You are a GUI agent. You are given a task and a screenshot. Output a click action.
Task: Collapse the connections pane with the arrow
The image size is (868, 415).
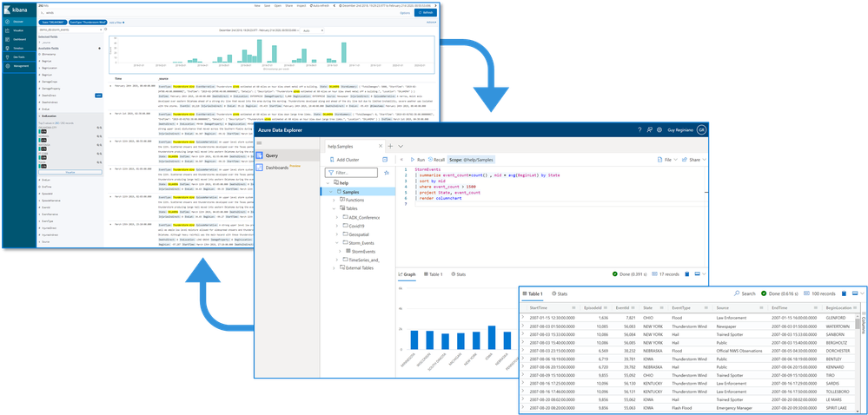click(402, 160)
